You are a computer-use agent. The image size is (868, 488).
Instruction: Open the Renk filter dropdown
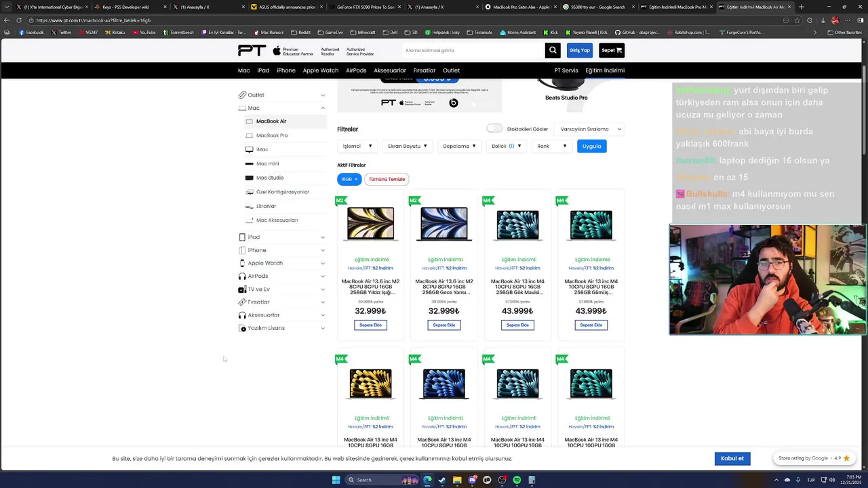pos(551,146)
